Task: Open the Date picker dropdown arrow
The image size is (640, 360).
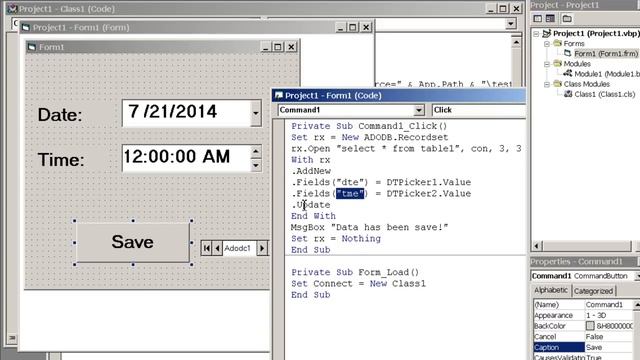Action: [256, 113]
